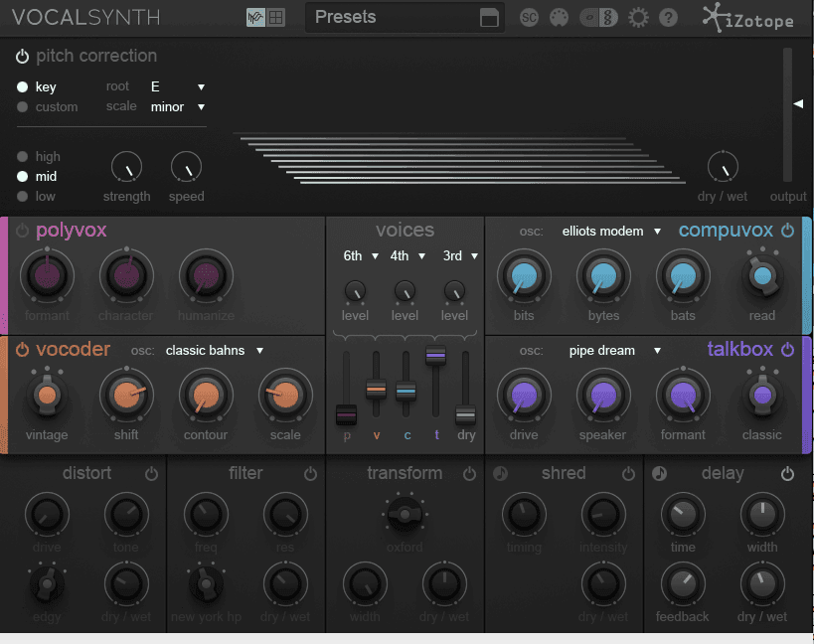Click the transform oxford mode selector
814x644 pixels.
tap(405, 514)
